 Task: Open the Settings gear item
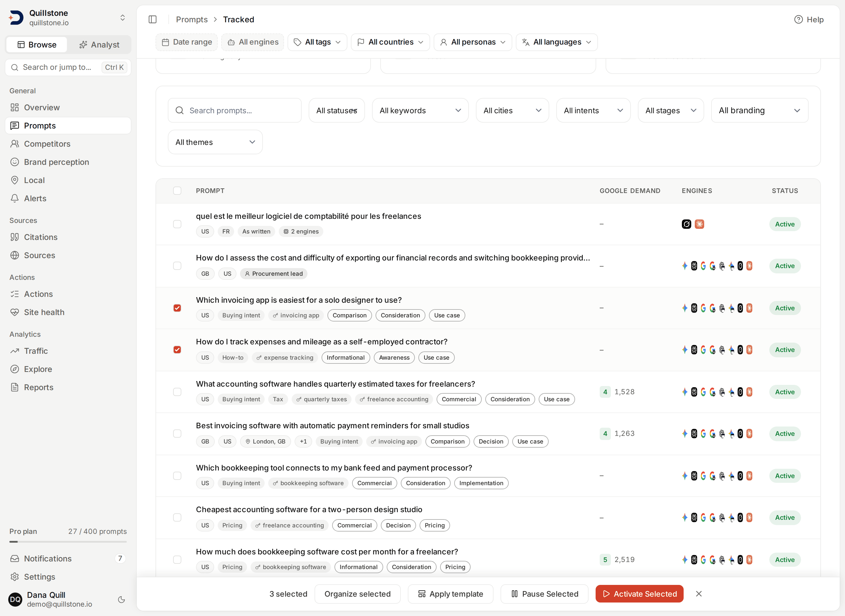68,576
